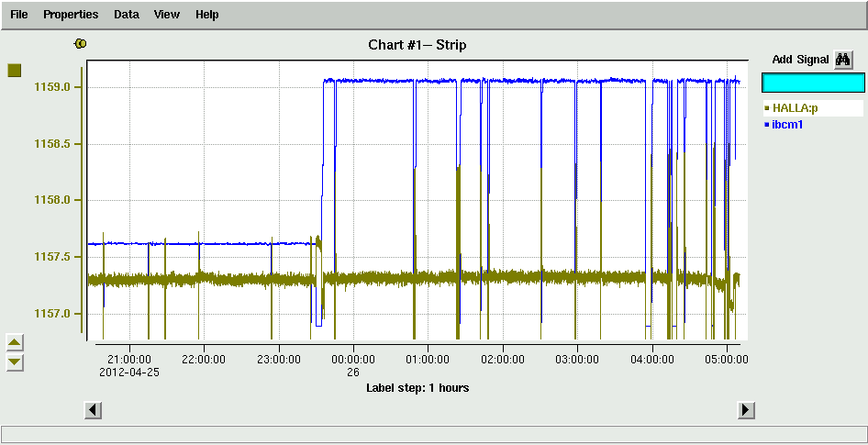Click the chart title Chart #1– Strip
The width and height of the screenshot is (868, 445).
tap(417, 45)
